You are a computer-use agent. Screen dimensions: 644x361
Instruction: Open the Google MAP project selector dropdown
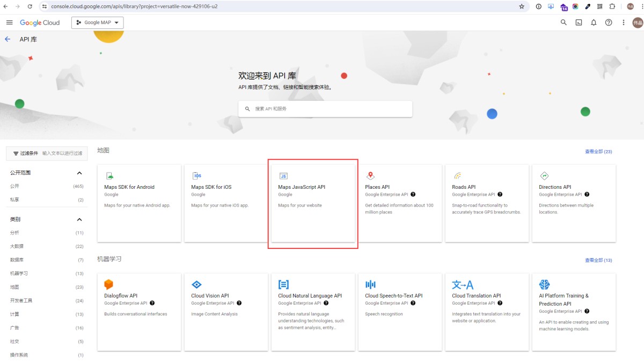pyautogui.click(x=98, y=23)
